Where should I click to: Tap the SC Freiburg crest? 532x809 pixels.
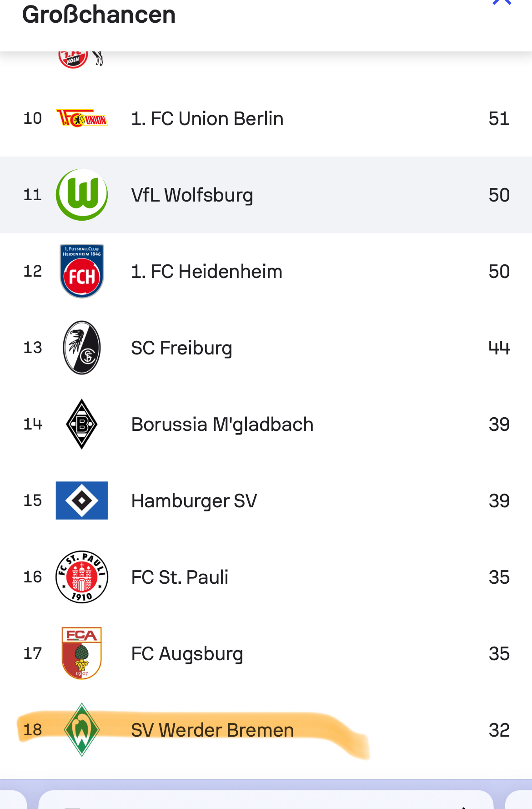(82, 348)
